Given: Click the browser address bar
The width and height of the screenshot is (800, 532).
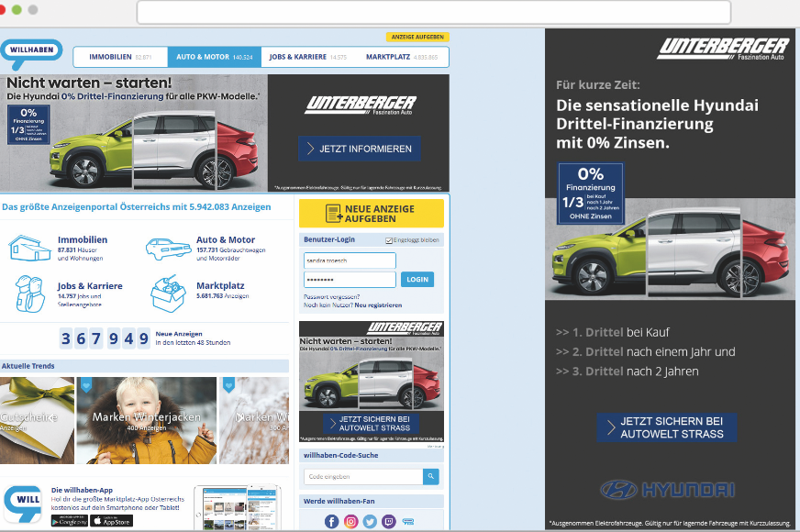Looking at the screenshot, I should click(x=434, y=12).
